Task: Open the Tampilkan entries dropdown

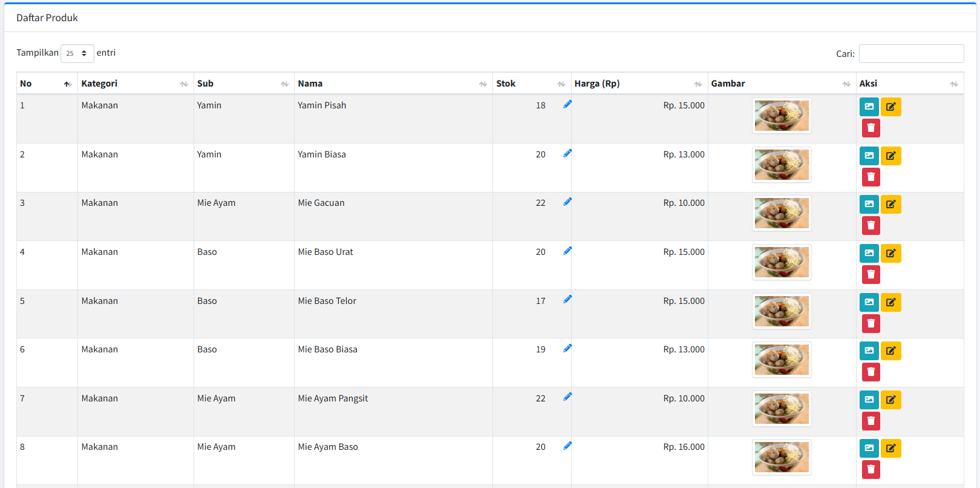Action: pos(77,53)
